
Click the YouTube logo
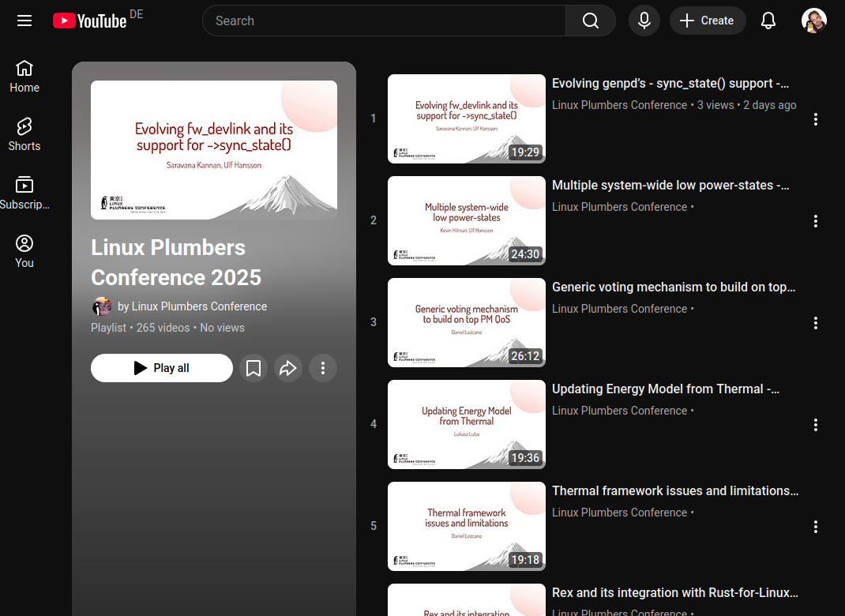[x=90, y=21]
